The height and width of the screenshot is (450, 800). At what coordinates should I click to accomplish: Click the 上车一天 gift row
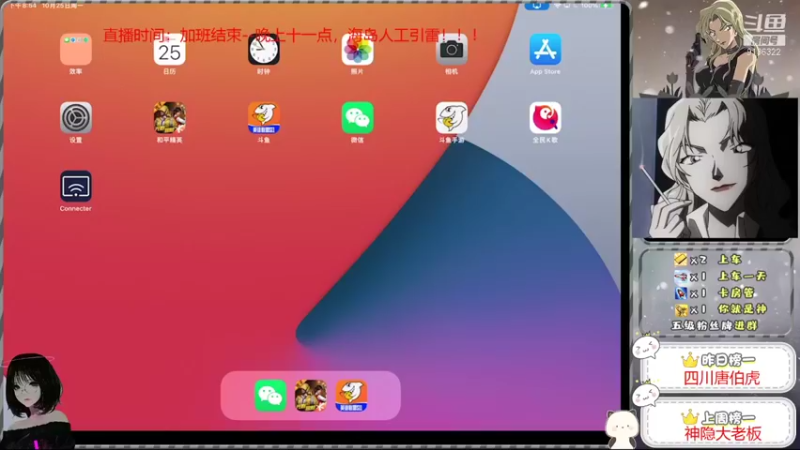tap(721, 277)
